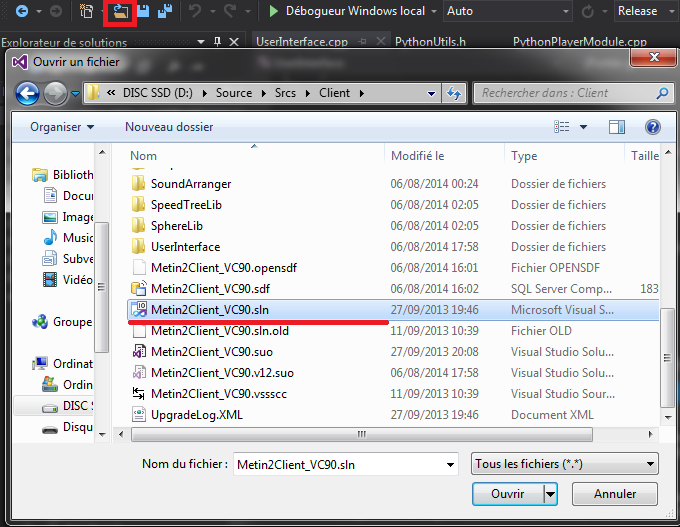This screenshot has height=527, width=680.
Task: Click the horizontal scrollbar of file list
Action: [x=362, y=434]
